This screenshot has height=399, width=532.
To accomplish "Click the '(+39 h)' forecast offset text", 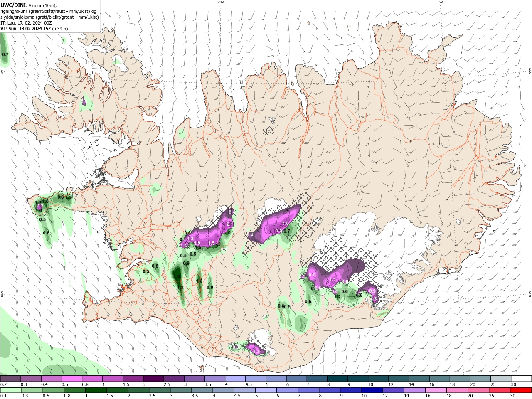I will click(x=60, y=29).
